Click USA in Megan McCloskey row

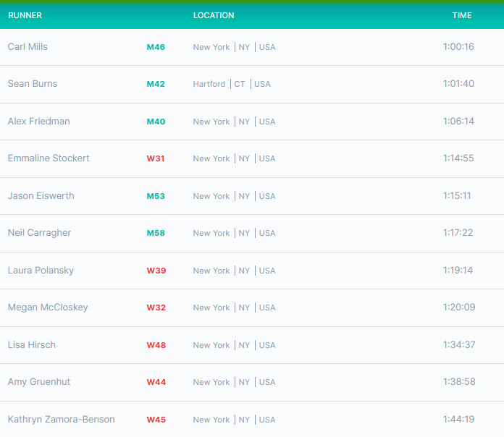pyautogui.click(x=267, y=307)
